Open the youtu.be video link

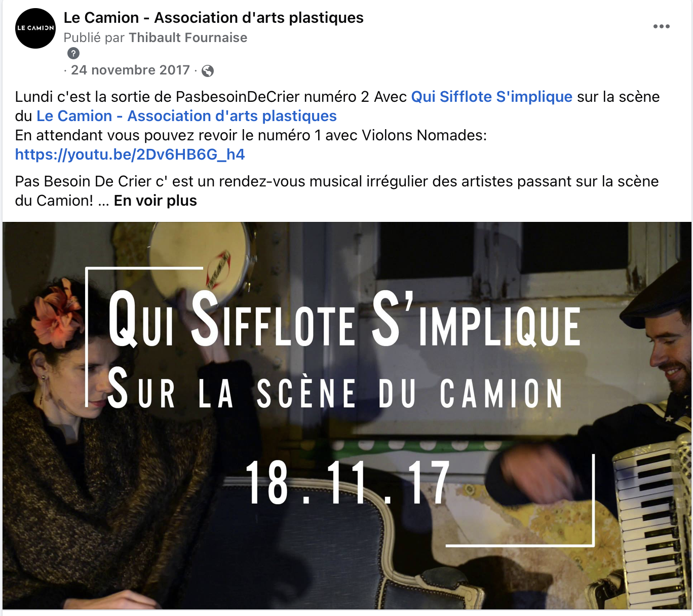click(x=130, y=155)
